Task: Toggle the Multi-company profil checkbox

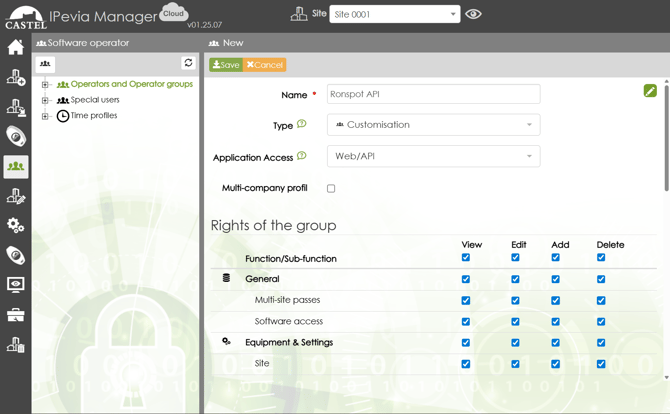Action: (331, 188)
